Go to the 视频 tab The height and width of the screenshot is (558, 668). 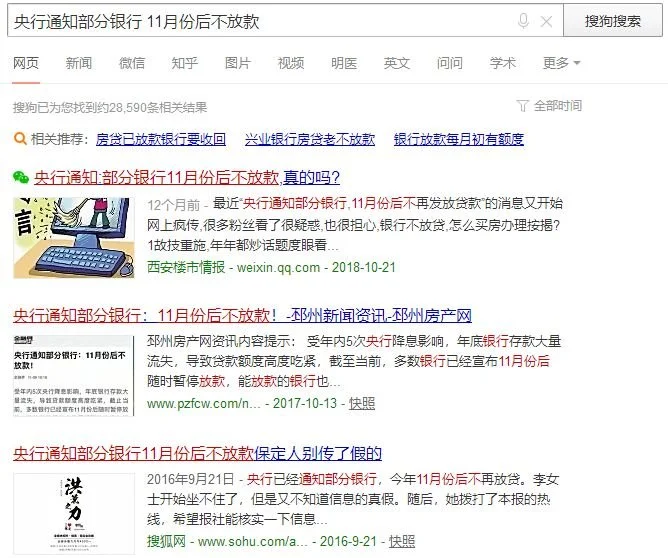click(291, 63)
